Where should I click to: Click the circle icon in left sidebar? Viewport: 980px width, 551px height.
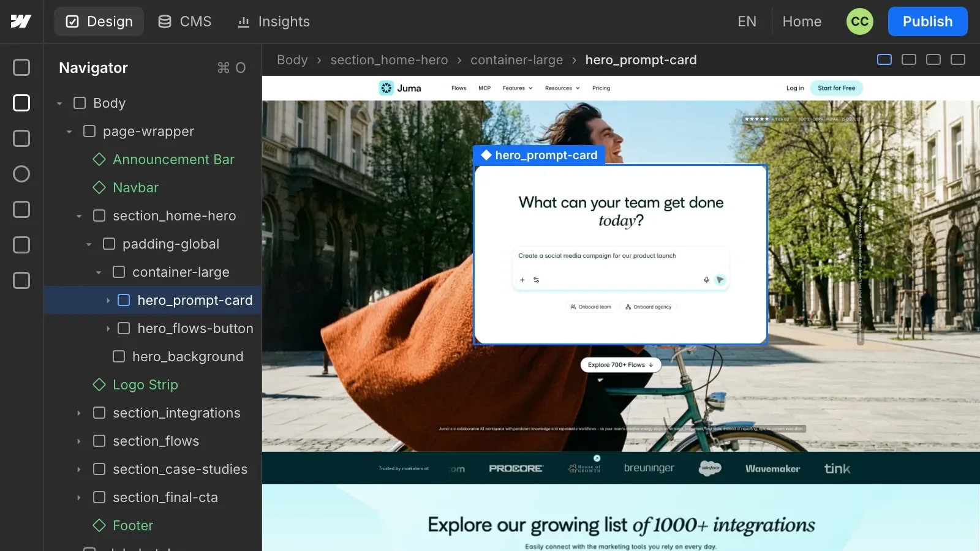pyautogui.click(x=21, y=174)
